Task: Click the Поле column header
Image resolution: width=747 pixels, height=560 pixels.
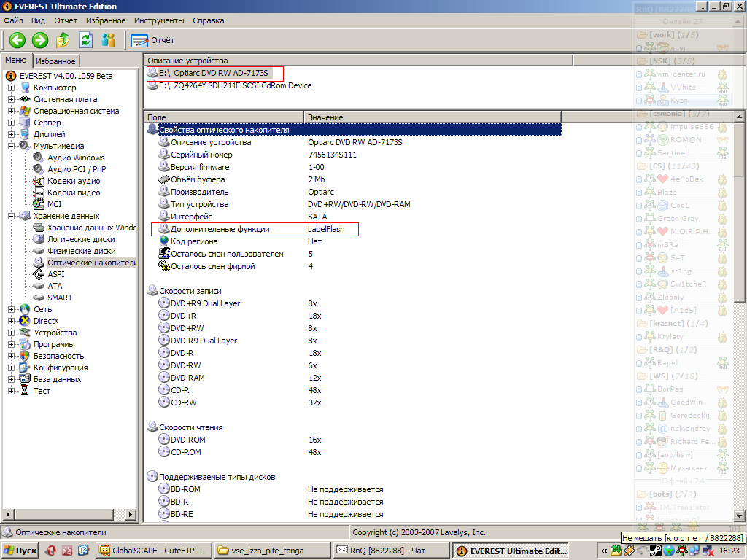Action: (224, 117)
